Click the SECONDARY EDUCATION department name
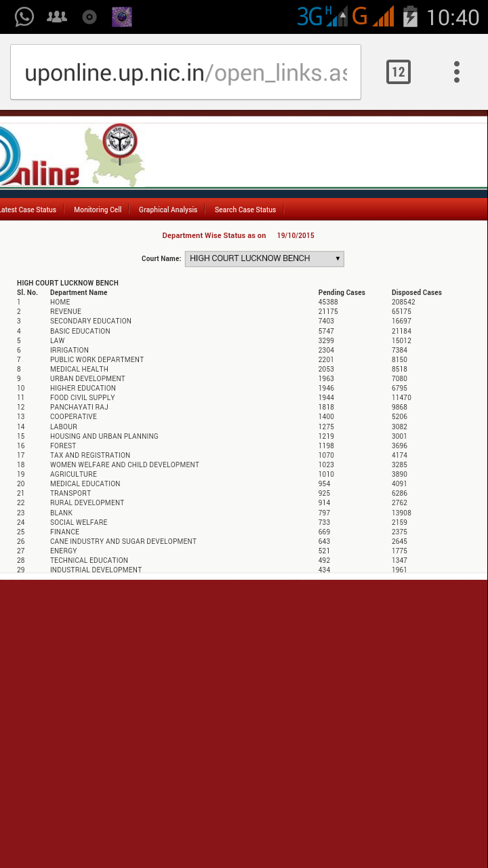This screenshot has width=488, height=868. pyautogui.click(x=91, y=321)
